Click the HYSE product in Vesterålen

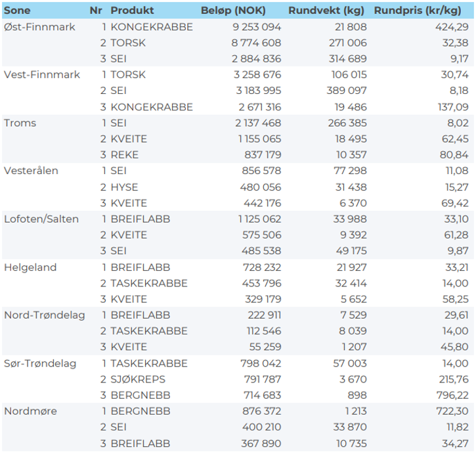tap(124, 187)
